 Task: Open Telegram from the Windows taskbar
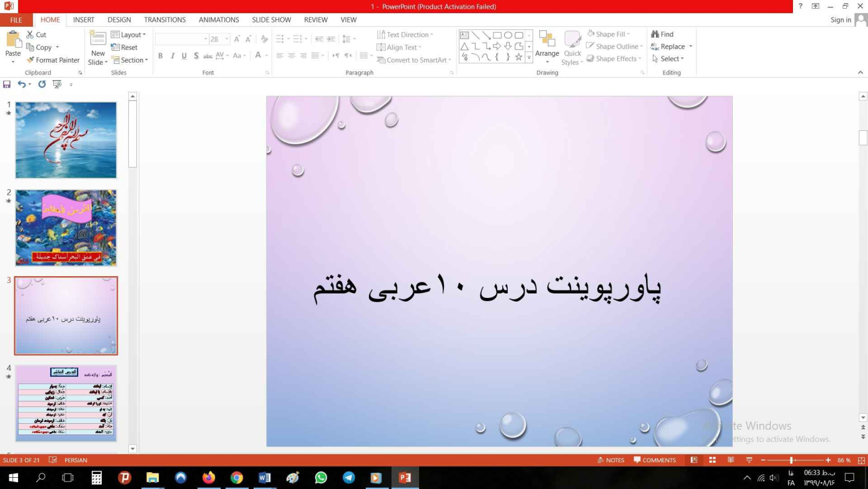(349, 478)
